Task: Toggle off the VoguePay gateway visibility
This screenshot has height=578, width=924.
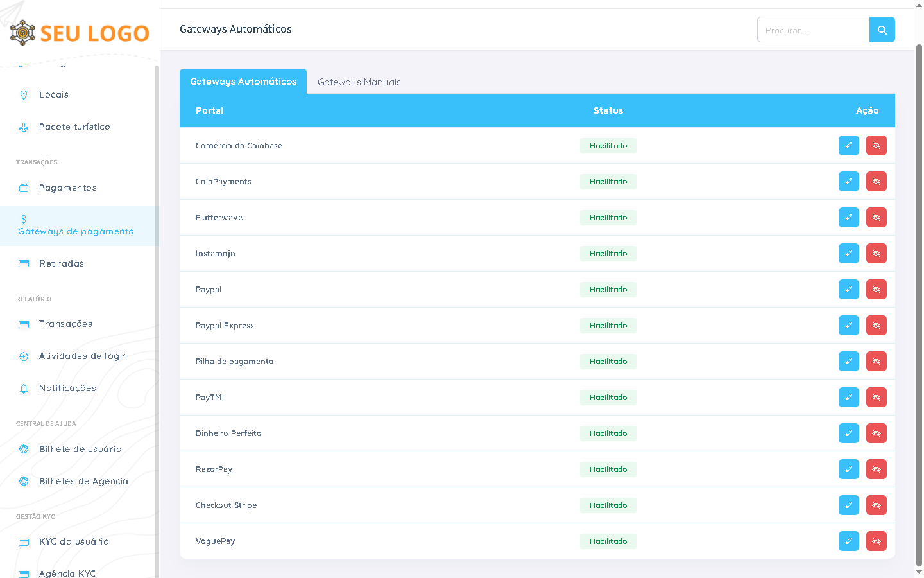Action: (x=876, y=541)
